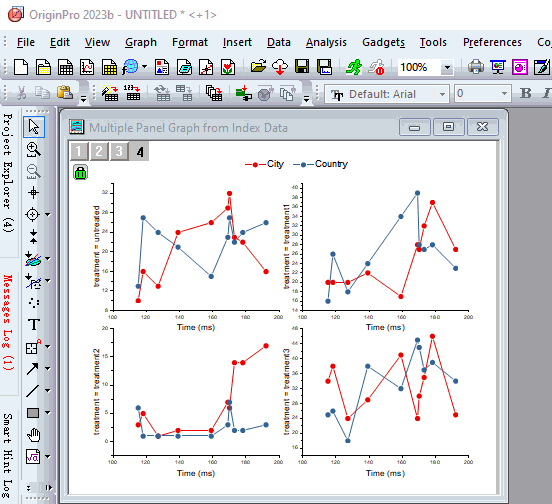The width and height of the screenshot is (552, 504).
Task: Select the Insert Equation tool
Action: coord(33,457)
